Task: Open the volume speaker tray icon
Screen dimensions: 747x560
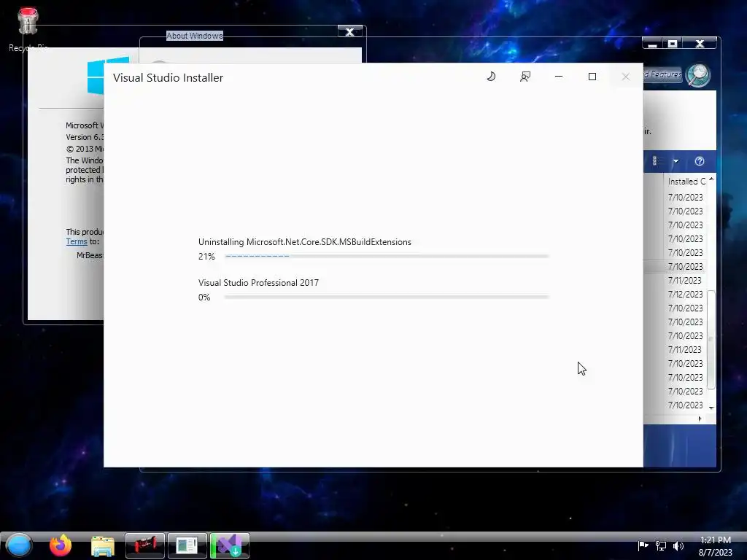Action: coord(678,545)
